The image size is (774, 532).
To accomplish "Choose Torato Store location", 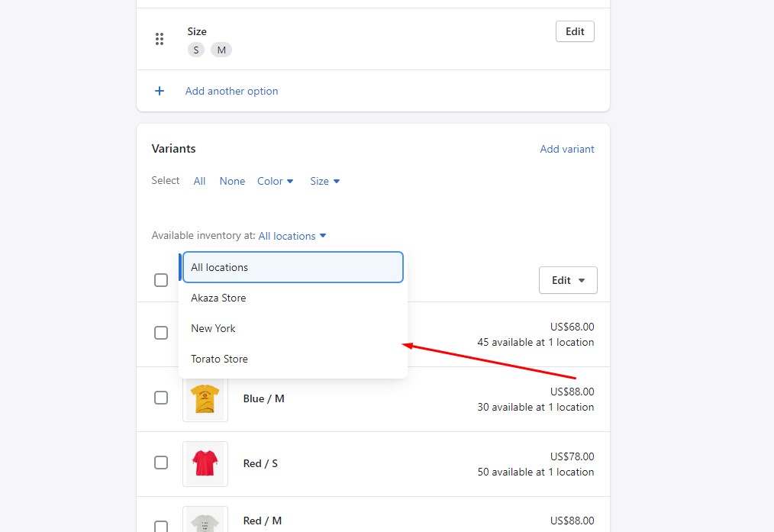I will (x=219, y=359).
